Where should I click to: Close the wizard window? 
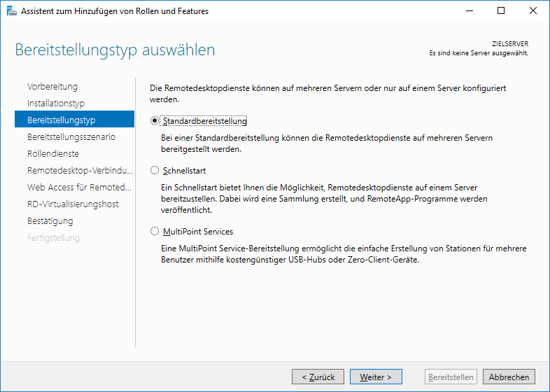[x=533, y=11]
